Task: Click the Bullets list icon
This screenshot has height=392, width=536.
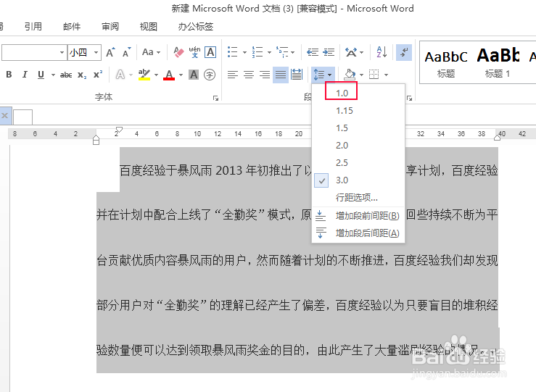Action: (x=233, y=52)
